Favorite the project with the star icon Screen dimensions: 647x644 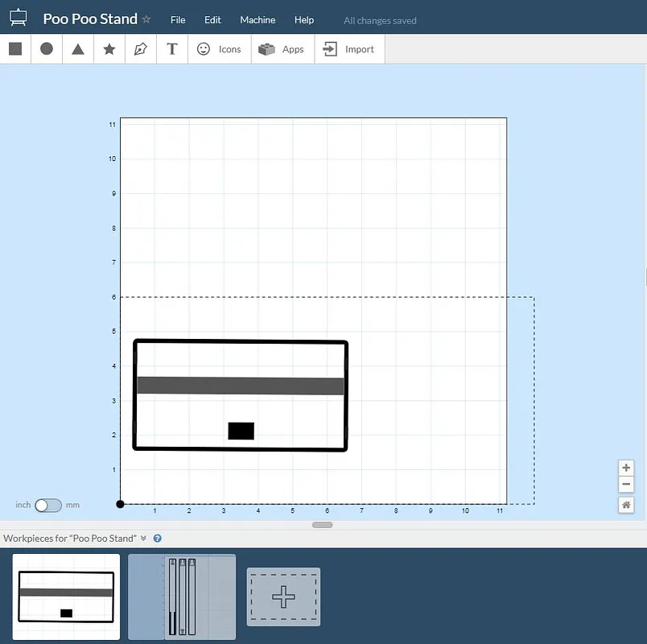[x=146, y=19]
